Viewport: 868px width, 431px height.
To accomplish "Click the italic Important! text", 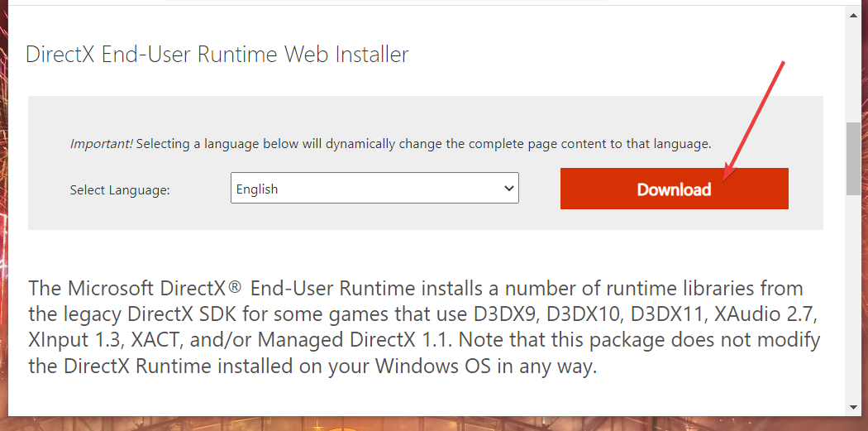I will pyautogui.click(x=101, y=144).
